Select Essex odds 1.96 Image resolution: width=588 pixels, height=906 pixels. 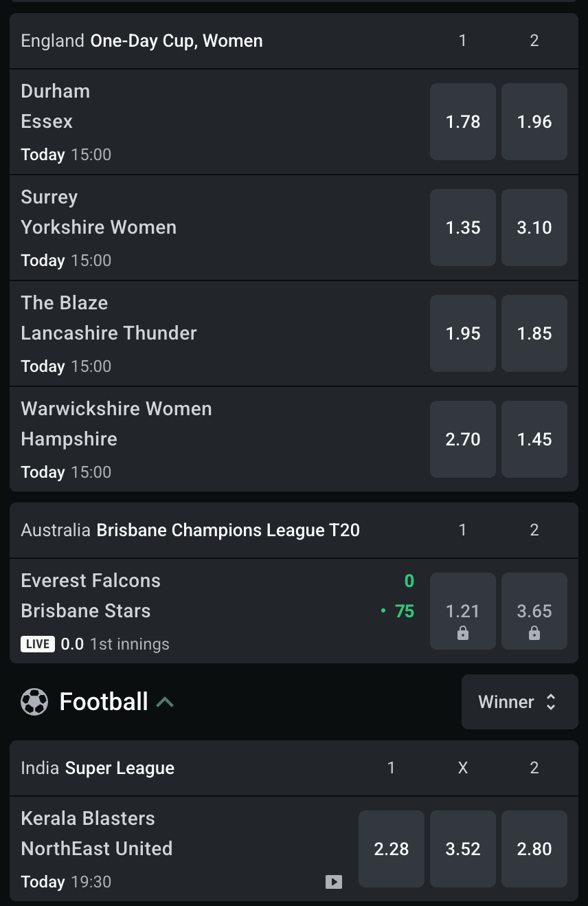[x=534, y=122]
